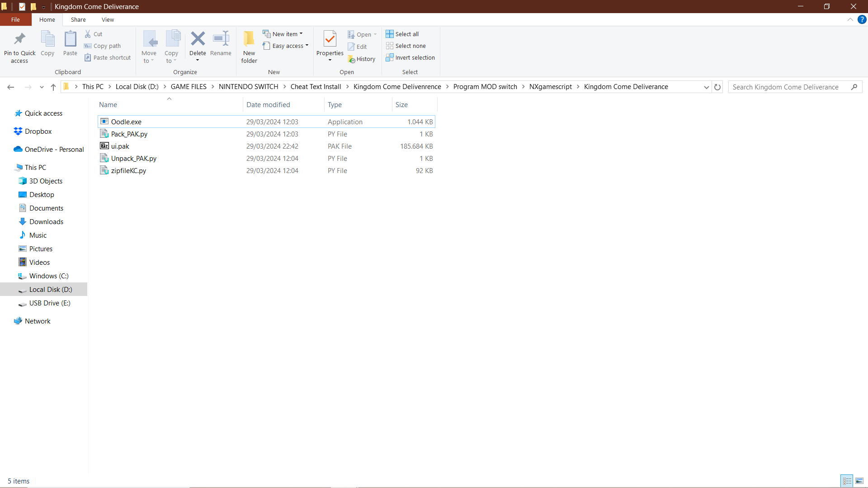Click Copy path in the ribbon
This screenshot has width=868, height=488.
coord(102,46)
